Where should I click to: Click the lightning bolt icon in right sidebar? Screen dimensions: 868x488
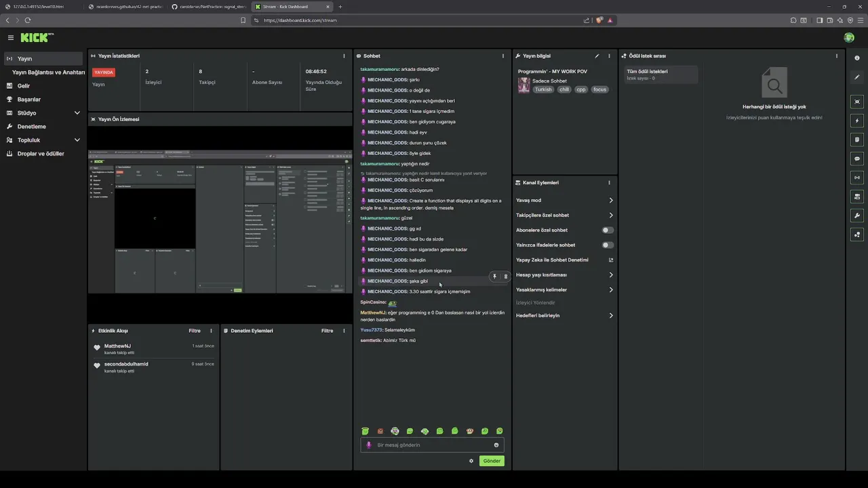[857, 121]
